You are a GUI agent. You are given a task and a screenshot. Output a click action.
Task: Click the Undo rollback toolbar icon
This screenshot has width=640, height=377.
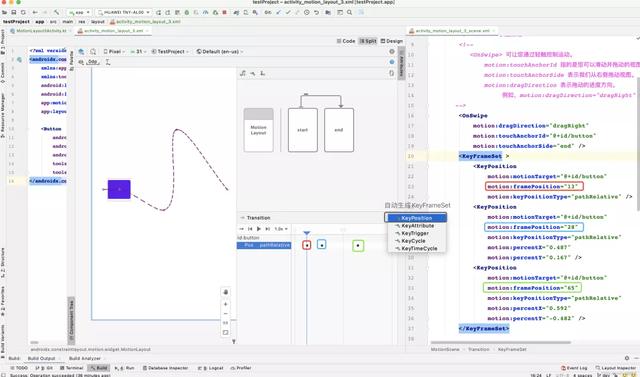(x=316, y=12)
